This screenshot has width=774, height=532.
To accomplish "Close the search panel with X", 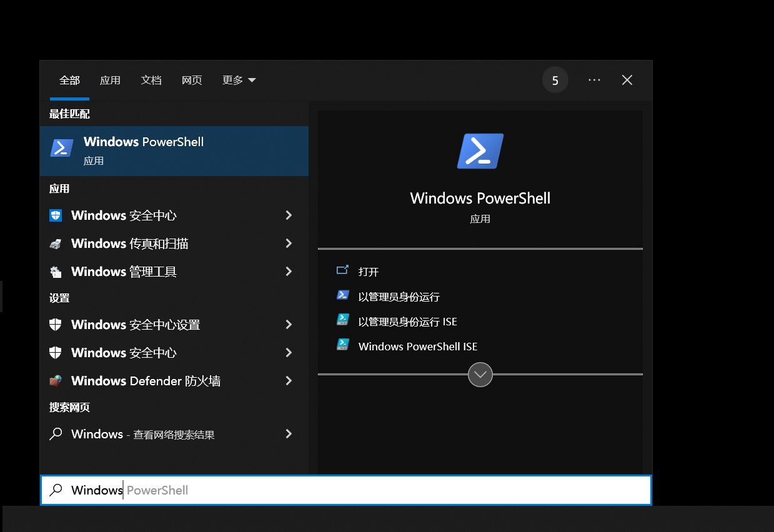I will (x=627, y=80).
